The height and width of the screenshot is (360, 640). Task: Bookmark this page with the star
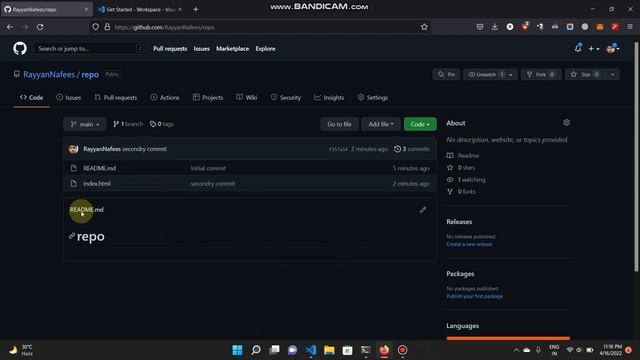(x=424, y=27)
